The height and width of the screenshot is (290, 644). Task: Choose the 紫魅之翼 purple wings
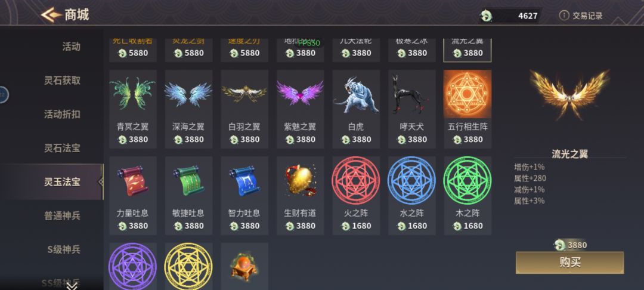300,109
